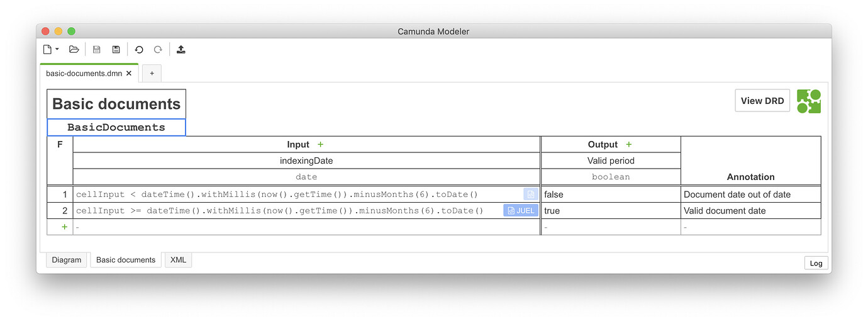Select the true output cell
The width and height of the screenshot is (868, 321).
tap(611, 211)
